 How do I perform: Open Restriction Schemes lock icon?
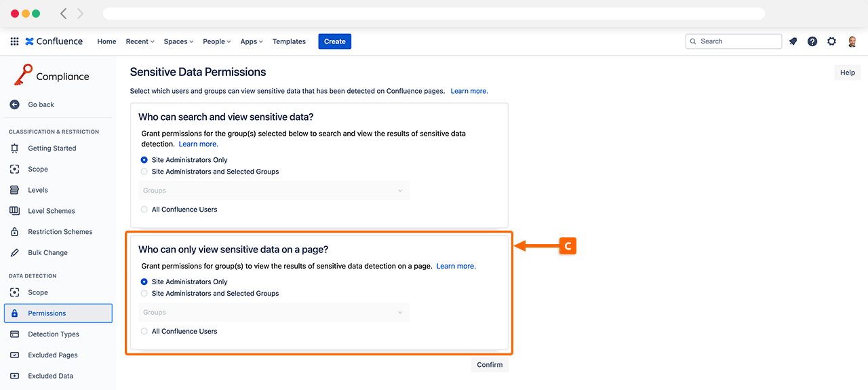pos(14,232)
